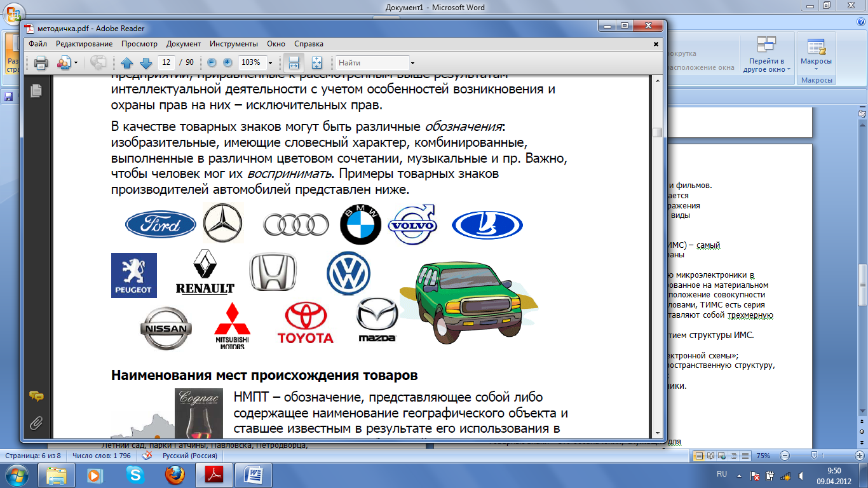The width and height of the screenshot is (868, 488).
Task: Expand the Найти search options arrow
Action: point(413,63)
